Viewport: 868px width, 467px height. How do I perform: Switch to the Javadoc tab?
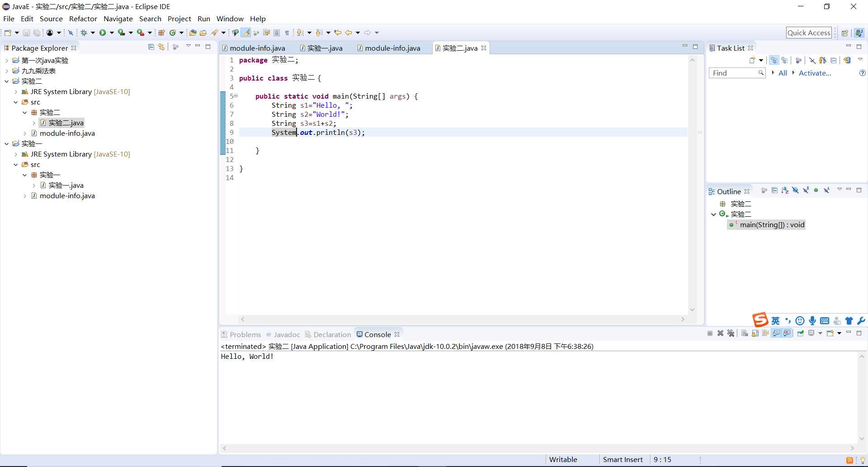click(x=283, y=334)
